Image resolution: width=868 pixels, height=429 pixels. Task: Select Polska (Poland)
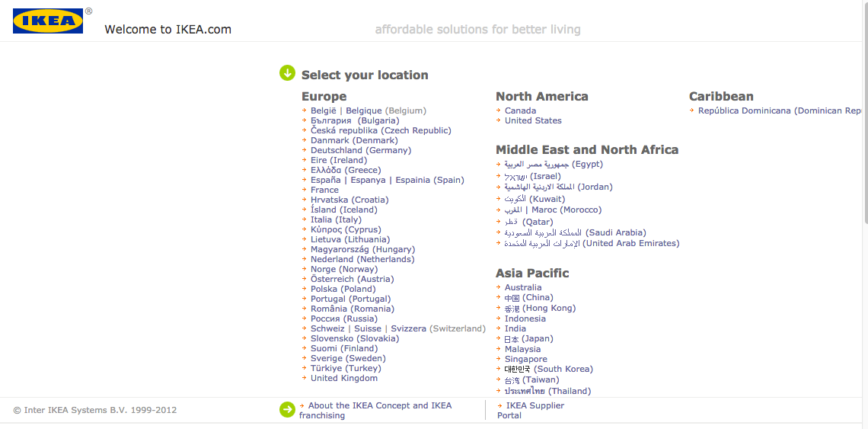(343, 290)
